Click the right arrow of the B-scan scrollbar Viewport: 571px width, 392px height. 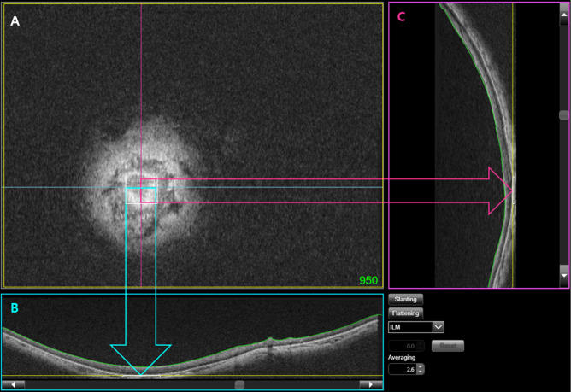click(371, 384)
